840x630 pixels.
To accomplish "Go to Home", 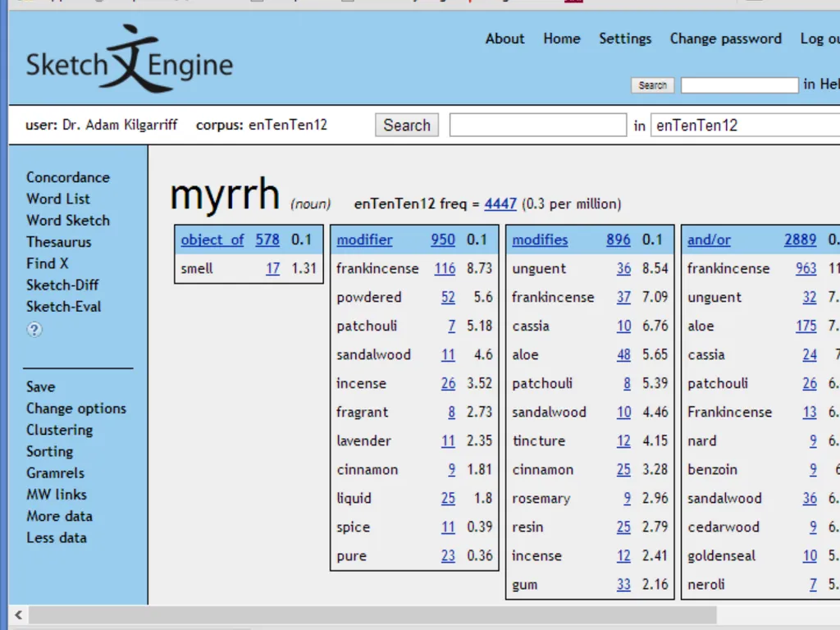I will tap(561, 39).
